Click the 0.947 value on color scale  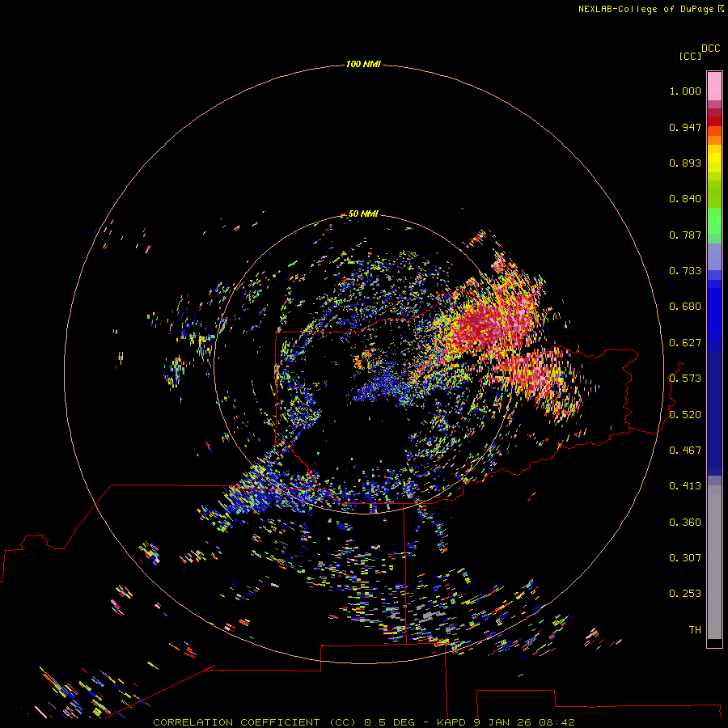pyautogui.click(x=685, y=127)
